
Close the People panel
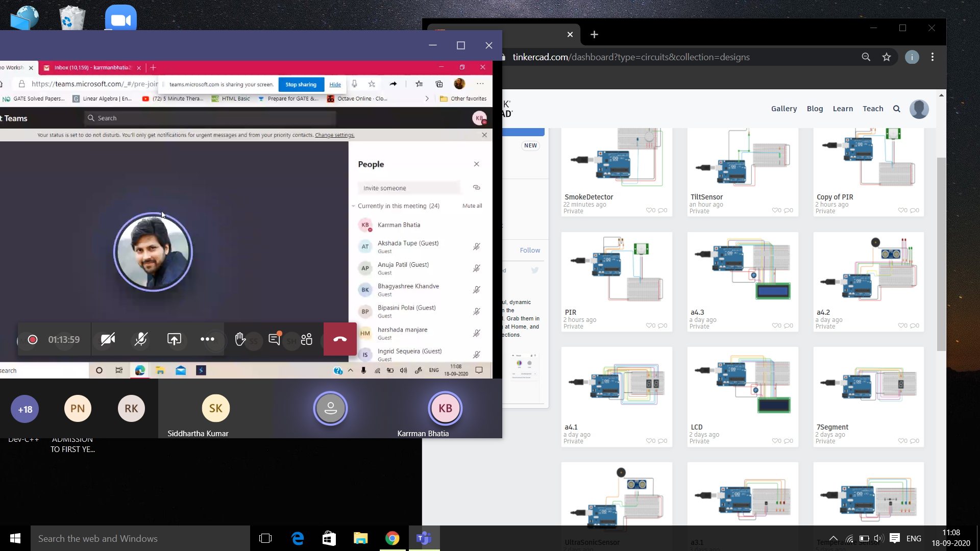(476, 164)
